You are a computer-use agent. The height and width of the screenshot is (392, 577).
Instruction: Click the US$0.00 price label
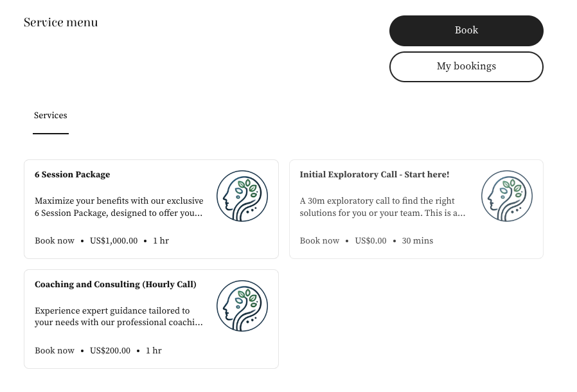tap(371, 241)
